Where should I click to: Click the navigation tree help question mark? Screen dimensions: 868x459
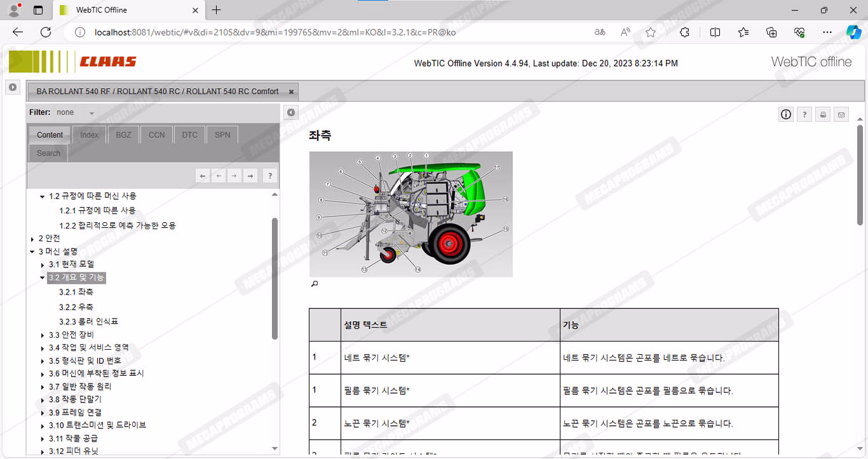point(270,176)
